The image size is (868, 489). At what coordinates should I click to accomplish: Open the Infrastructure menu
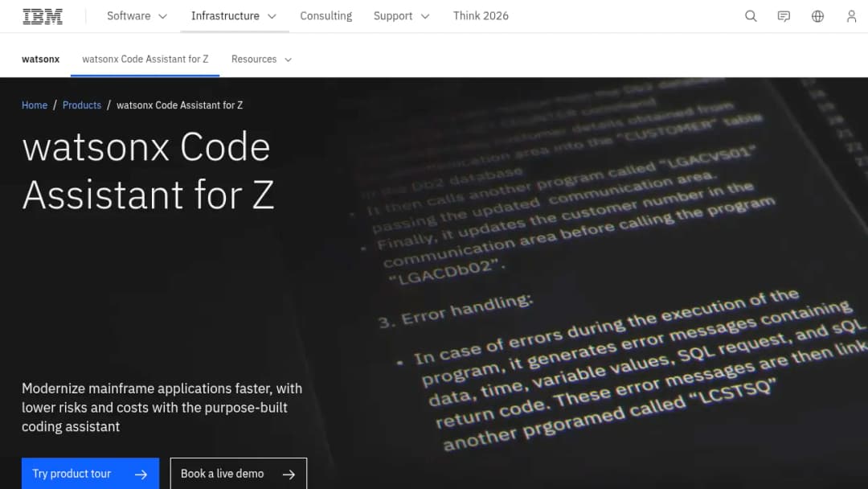click(235, 16)
